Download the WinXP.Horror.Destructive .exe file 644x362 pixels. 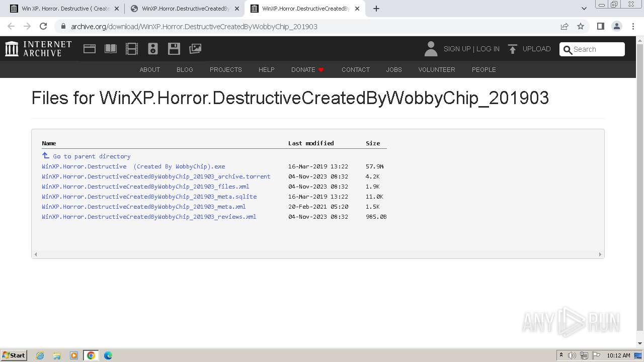[x=133, y=166]
